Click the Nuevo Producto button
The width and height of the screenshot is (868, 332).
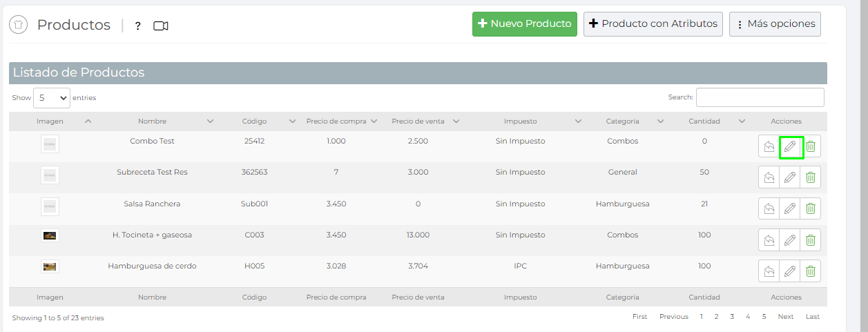[x=525, y=23]
